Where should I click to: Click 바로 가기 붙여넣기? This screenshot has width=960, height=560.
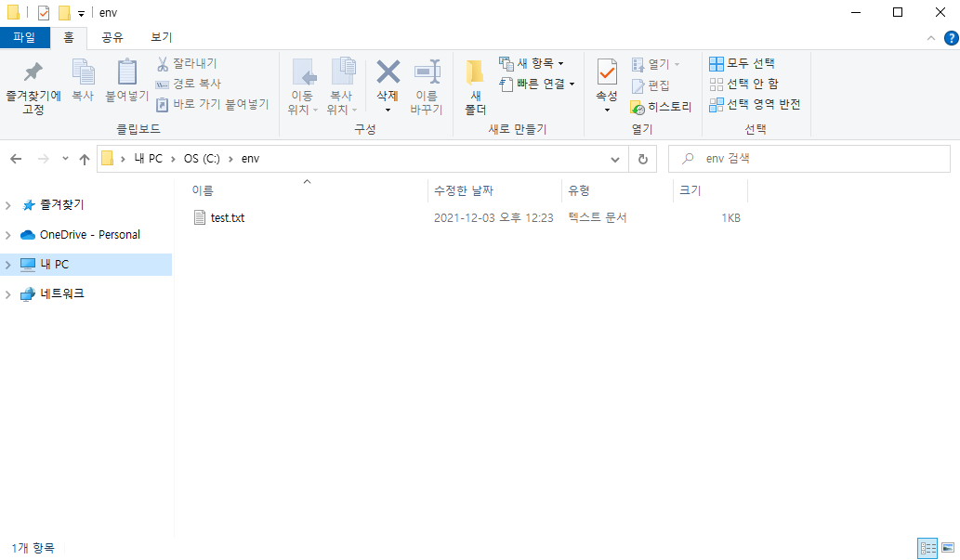[x=213, y=105]
